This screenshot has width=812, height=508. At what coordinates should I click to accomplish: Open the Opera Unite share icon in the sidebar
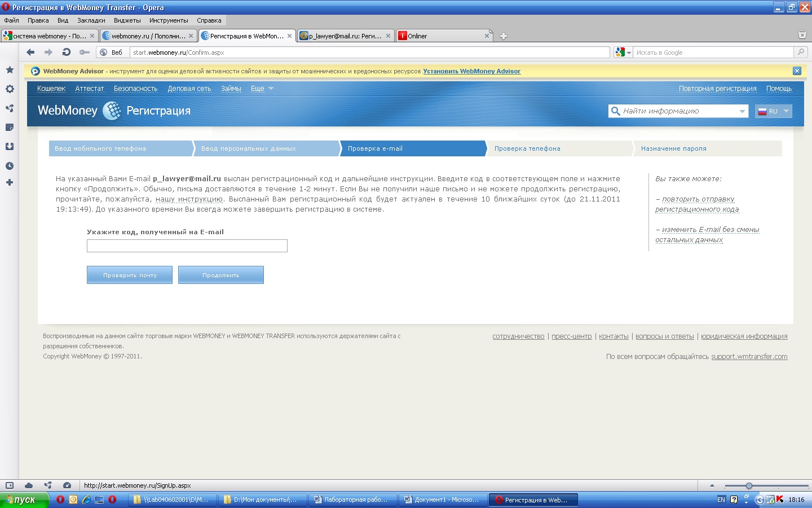[x=10, y=108]
